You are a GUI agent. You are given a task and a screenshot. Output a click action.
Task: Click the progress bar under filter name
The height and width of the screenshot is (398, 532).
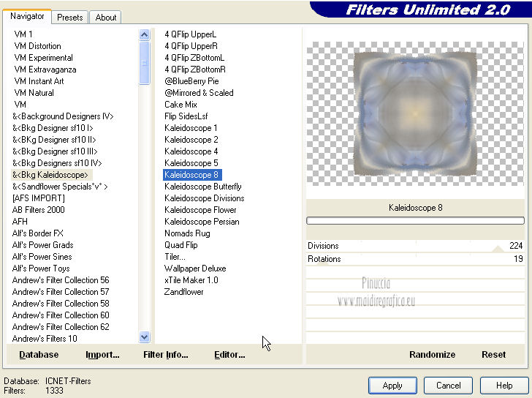pyautogui.click(x=415, y=221)
